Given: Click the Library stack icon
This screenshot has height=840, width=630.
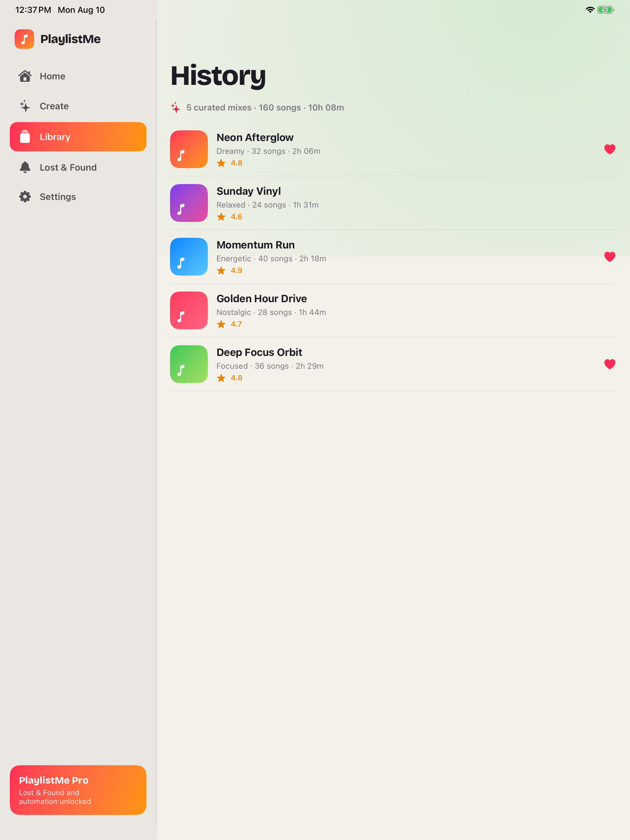Looking at the screenshot, I should click(x=25, y=137).
